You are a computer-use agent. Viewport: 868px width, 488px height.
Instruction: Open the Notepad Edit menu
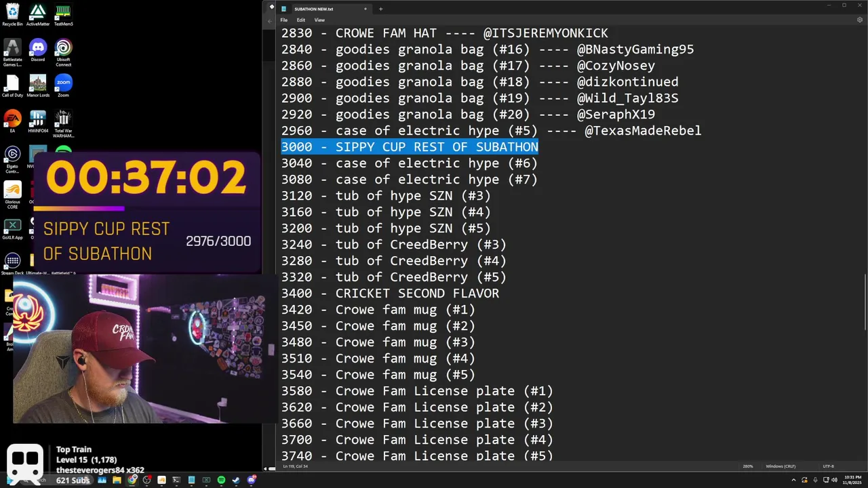(x=300, y=20)
